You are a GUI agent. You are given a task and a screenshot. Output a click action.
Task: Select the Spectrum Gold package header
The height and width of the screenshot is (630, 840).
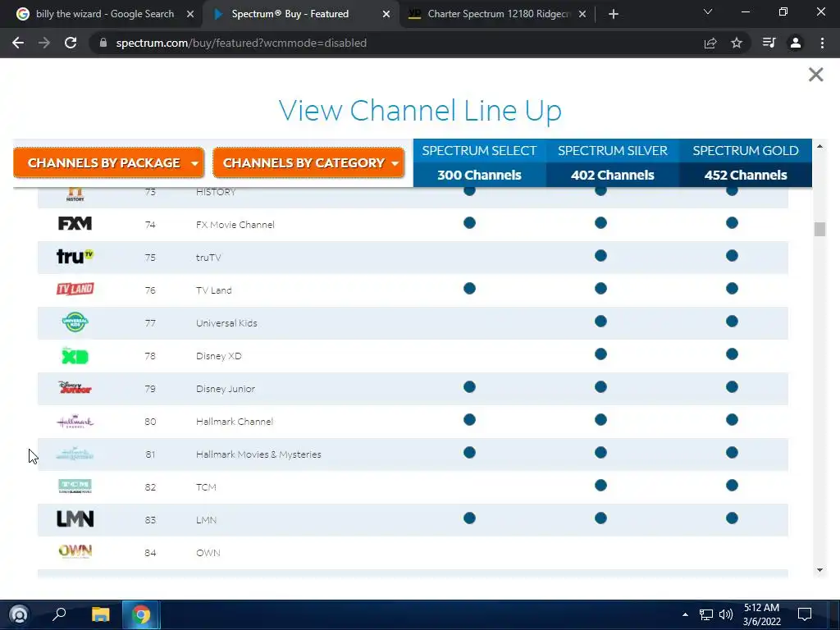[x=745, y=163]
